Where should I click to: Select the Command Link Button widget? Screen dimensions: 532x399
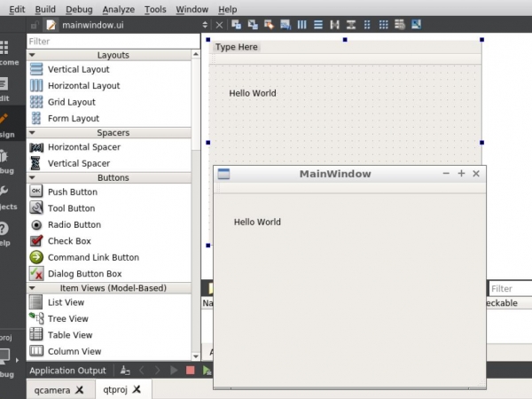coord(93,257)
